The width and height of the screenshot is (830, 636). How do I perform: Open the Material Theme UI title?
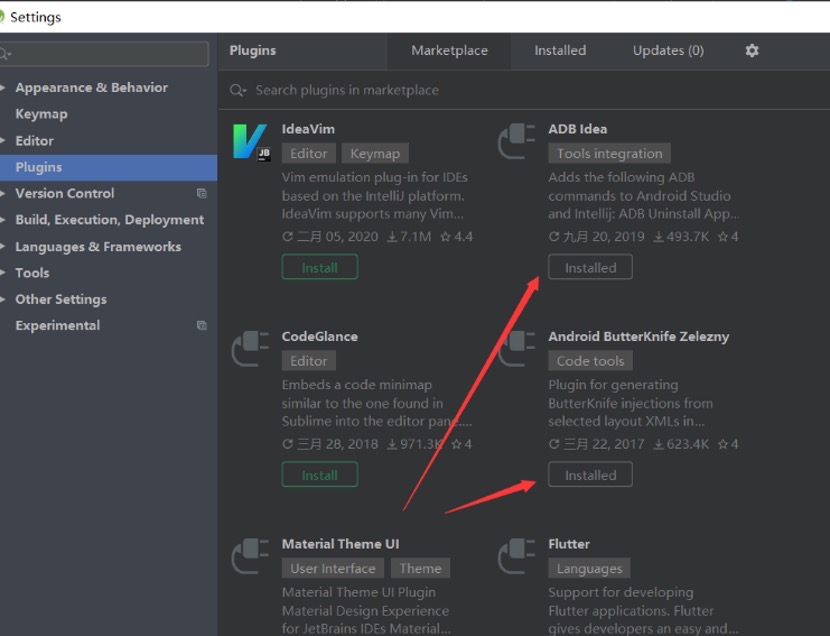pos(340,544)
